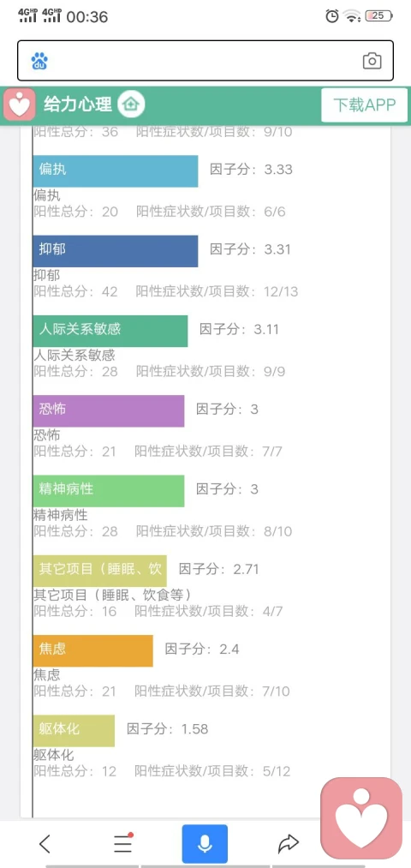The height and width of the screenshot is (868, 411).
Task: Tap the light green 精神病性 bar
Action: tap(109, 490)
